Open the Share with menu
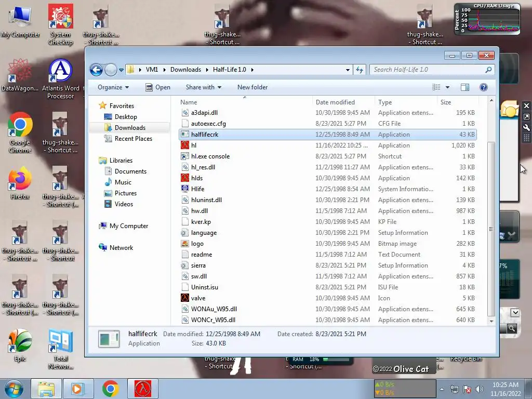The height and width of the screenshot is (399, 532). click(x=204, y=87)
